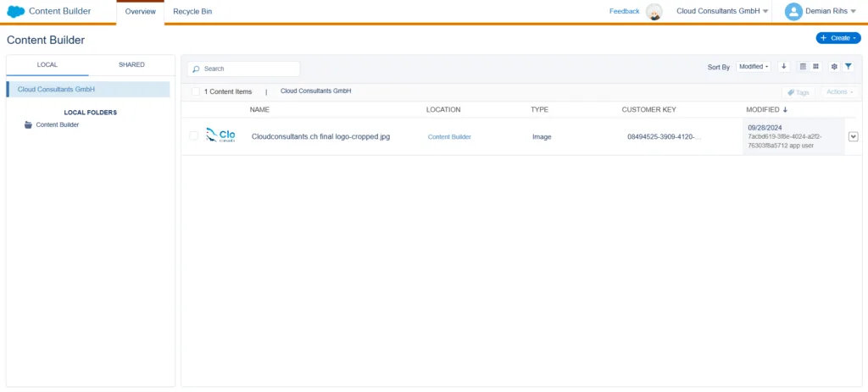Select the SHARED folders tab
This screenshot has height=392, width=868.
pyautogui.click(x=131, y=64)
